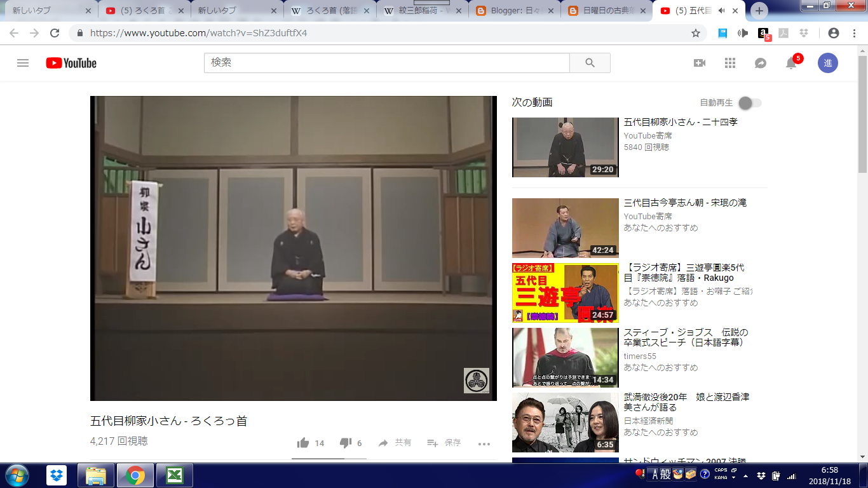868x488 pixels.
Task: Click the blue notebook extension icon
Action: pyautogui.click(x=722, y=33)
